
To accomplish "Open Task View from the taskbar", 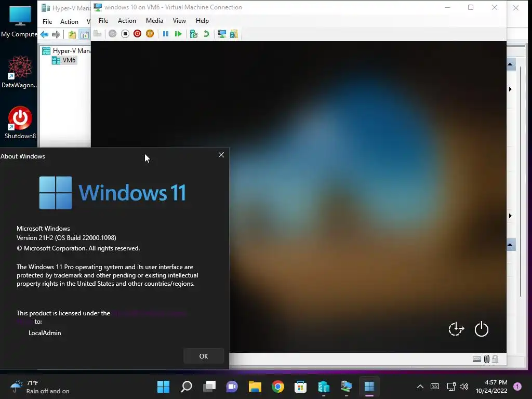I will click(209, 387).
